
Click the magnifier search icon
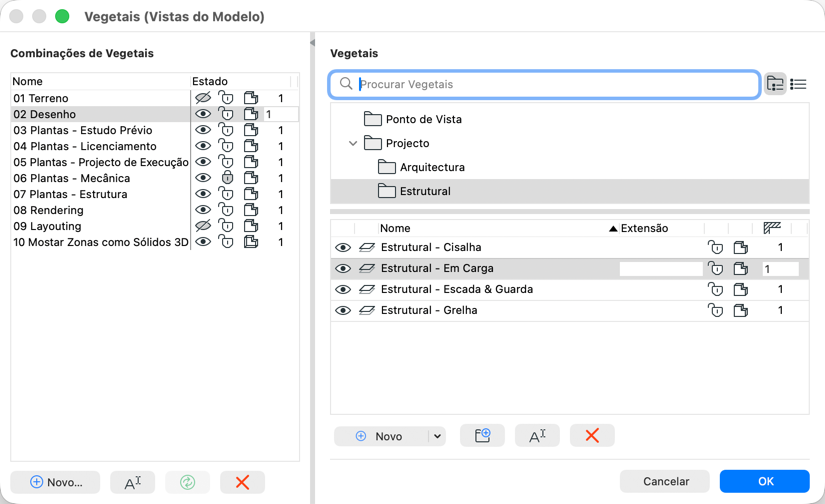pos(346,84)
